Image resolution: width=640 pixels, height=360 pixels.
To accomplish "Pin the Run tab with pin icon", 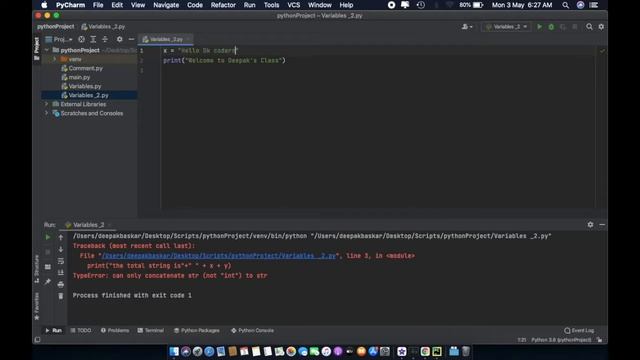I will 48,281.
